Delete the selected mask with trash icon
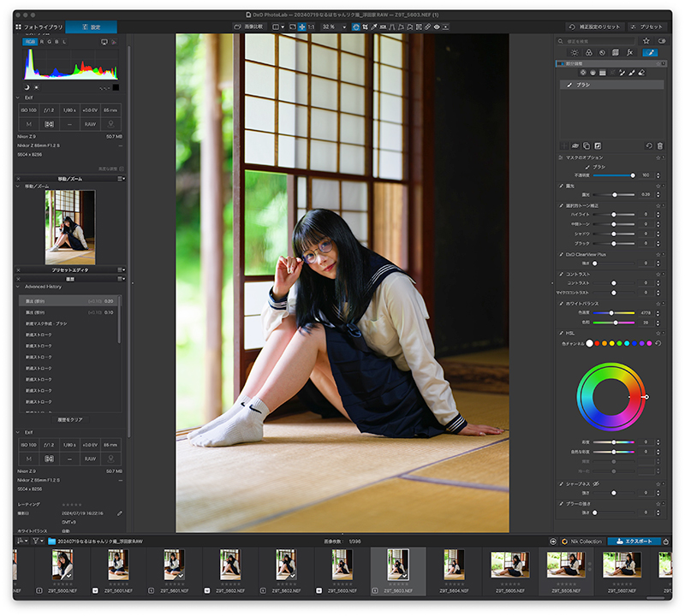The width and height of the screenshot is (685, 616). (660, 145)
